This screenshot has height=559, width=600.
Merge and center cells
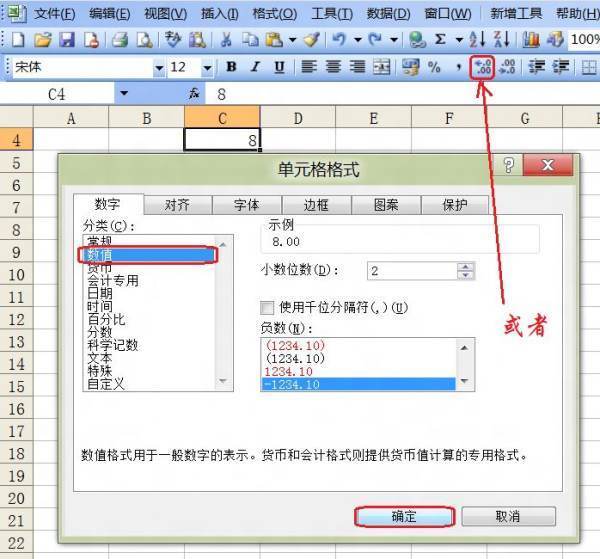[x=382, y=67]
